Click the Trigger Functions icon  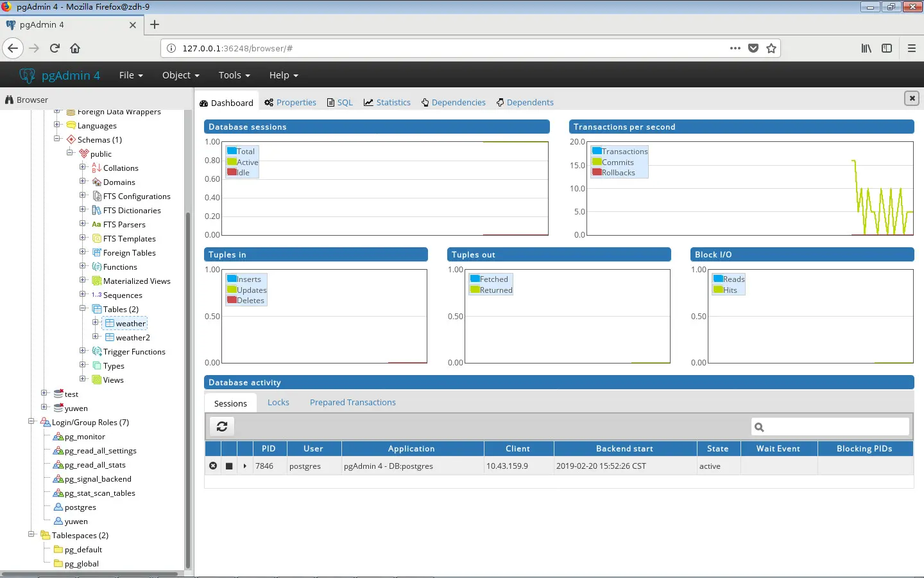(x=97, y=351)
